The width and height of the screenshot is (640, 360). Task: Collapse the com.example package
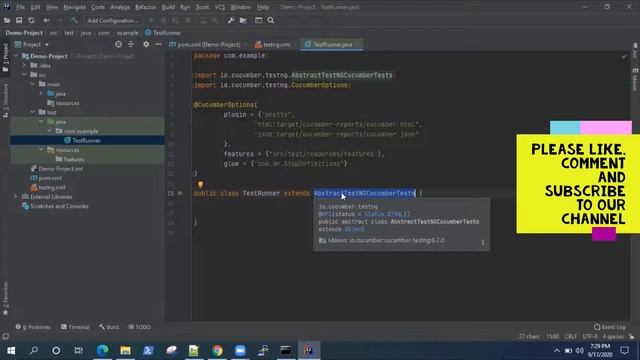50,131
